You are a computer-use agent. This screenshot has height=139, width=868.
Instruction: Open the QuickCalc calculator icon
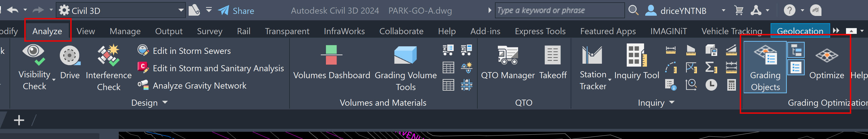coord(731,85)
